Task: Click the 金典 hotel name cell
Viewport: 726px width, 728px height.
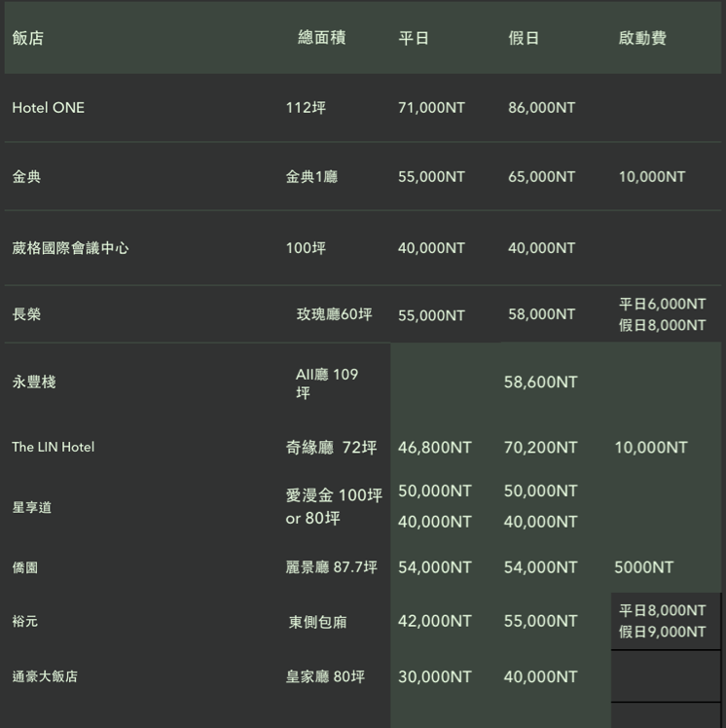Action: point(27,177)
